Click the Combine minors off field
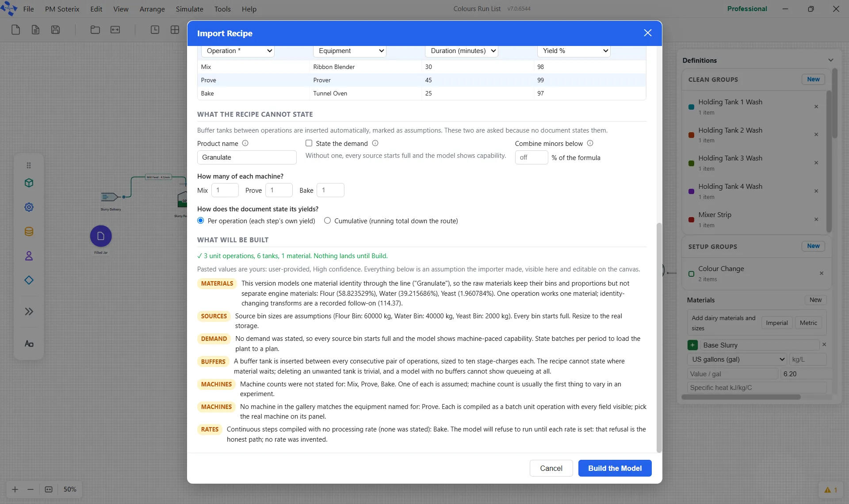 pos(532,157)
